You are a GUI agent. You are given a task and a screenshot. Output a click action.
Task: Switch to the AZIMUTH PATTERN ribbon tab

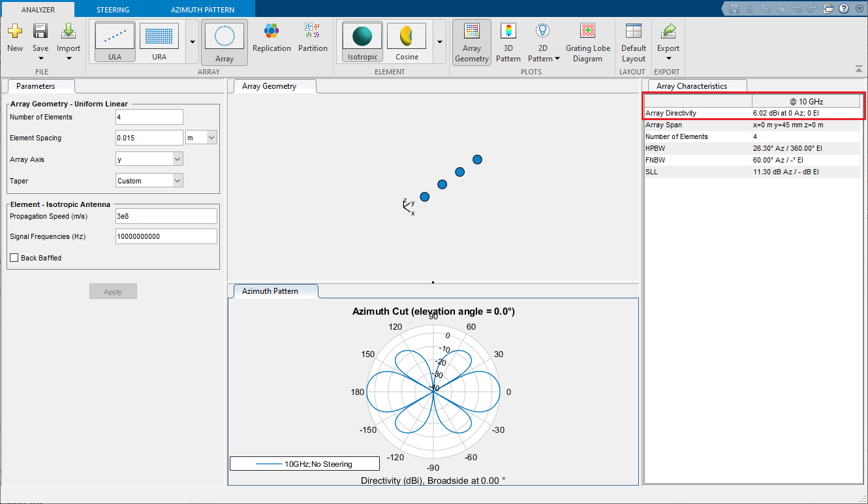pos(202,10)
